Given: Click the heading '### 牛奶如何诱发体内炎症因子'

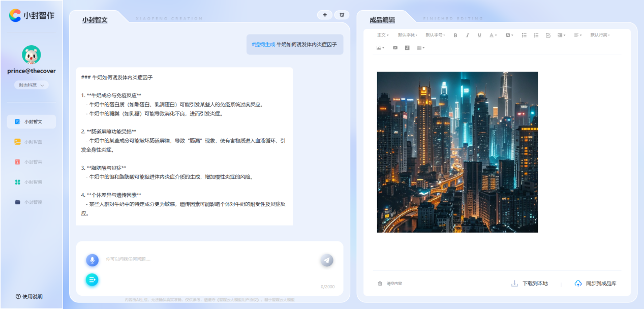Looking at the screenshot, I should (117, 78).
